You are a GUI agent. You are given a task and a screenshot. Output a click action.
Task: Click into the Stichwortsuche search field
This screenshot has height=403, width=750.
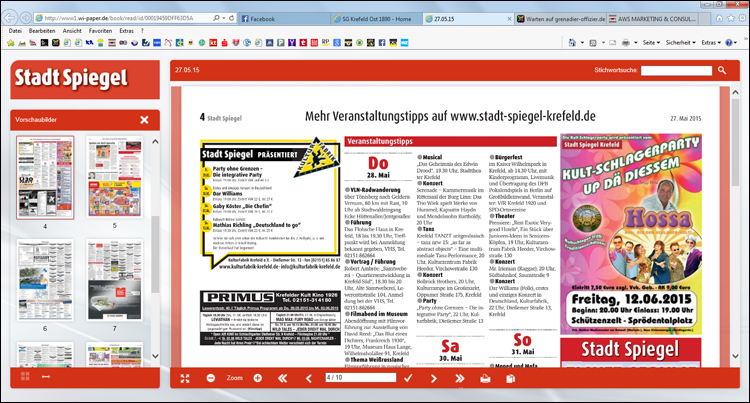pos(676,70)
